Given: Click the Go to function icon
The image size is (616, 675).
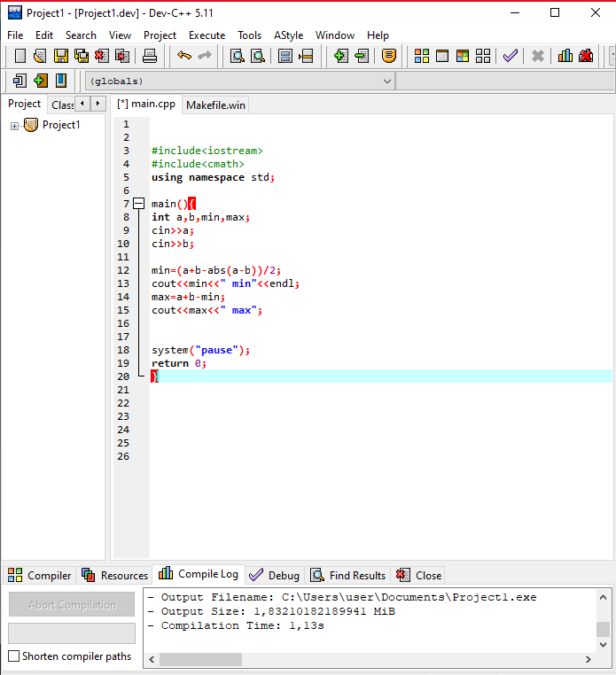Looking at the screenshot, I should (x=285, y=56).
